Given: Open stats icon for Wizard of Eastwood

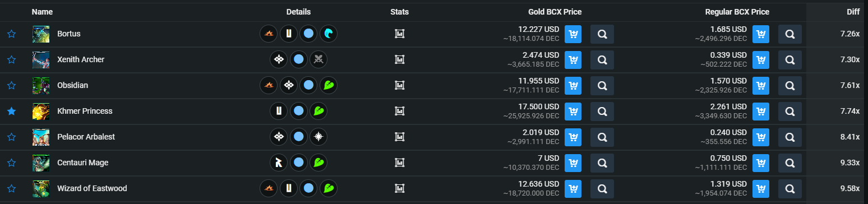Looking at the screenshot, I should pyautogui.click(x=400, y=188).
